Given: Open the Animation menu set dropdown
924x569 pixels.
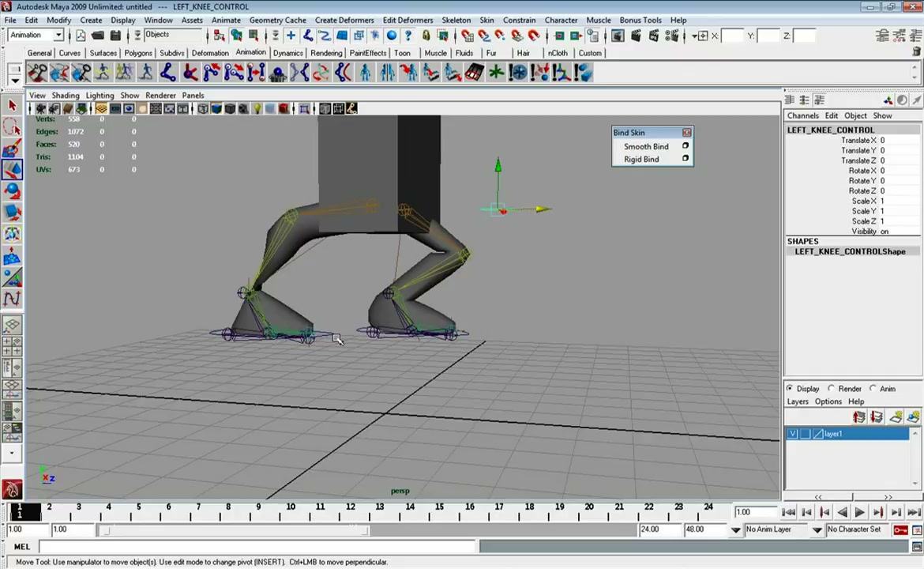Looking at the screenshot, I should (x=58, y=36).
